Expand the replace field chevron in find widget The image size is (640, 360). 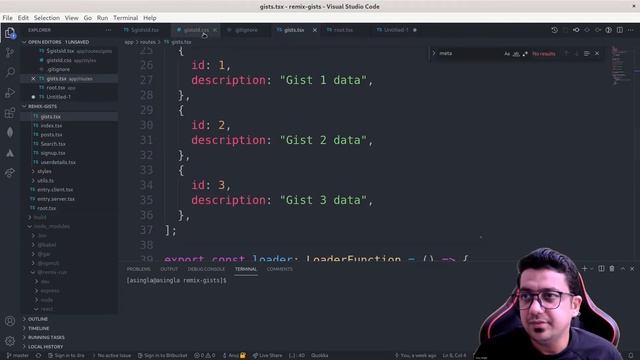(434, 53)
